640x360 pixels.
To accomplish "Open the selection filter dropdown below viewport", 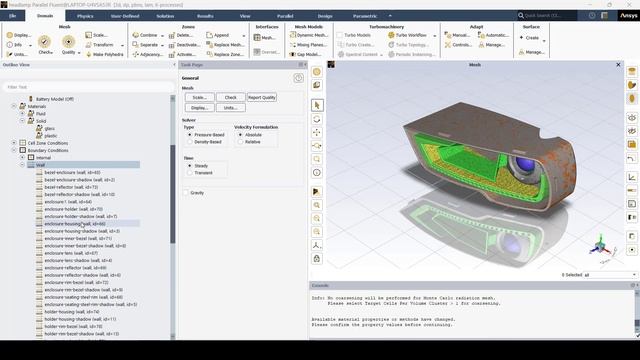I will tap(634, 275).
